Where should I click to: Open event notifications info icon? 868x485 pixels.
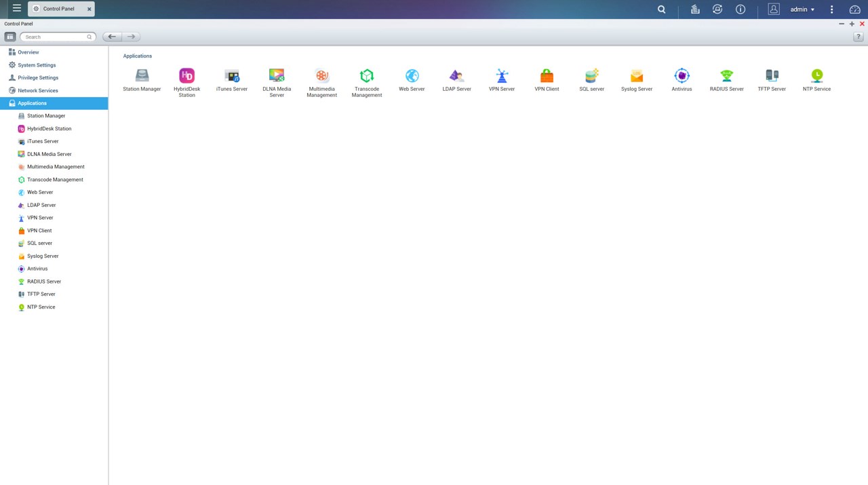(x=741, y=9)
